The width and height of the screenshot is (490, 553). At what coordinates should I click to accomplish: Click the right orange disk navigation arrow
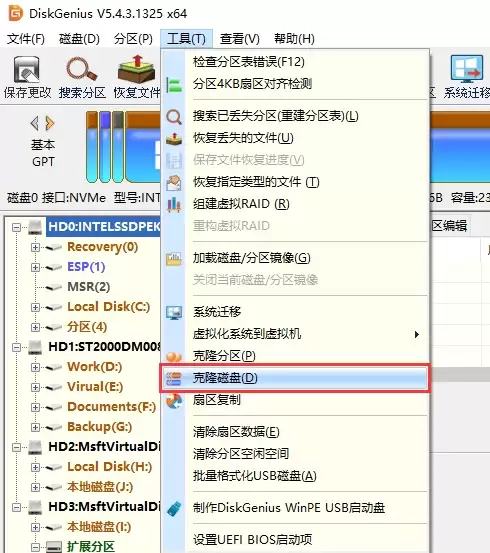coord(50,123)
